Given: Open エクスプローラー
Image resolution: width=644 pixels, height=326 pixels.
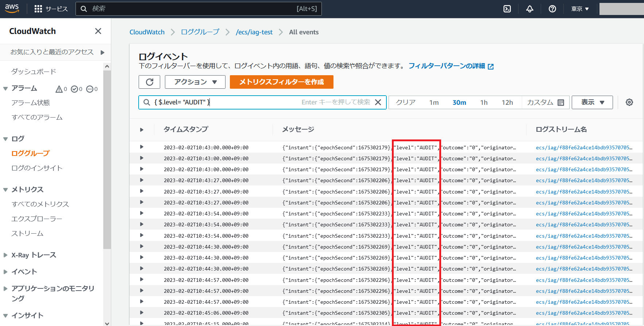Looking at the screenshot, I should [x=37, y=219].
